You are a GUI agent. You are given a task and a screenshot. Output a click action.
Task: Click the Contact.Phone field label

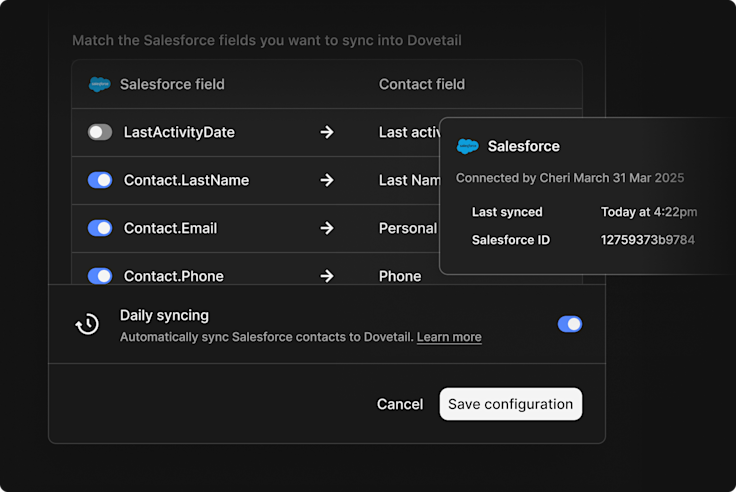click(x=174, y=276)
